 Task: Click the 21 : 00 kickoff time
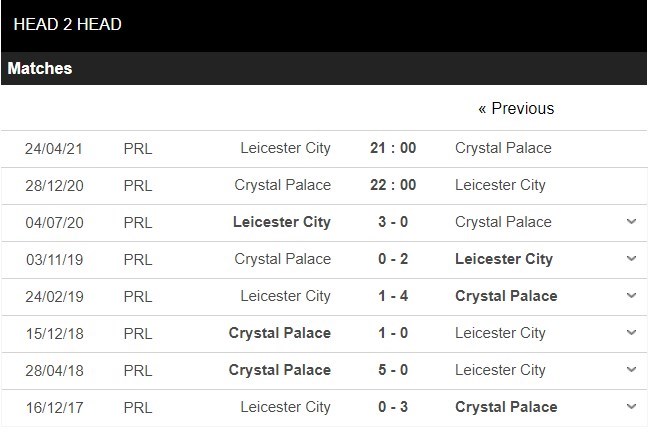[393, 148]
